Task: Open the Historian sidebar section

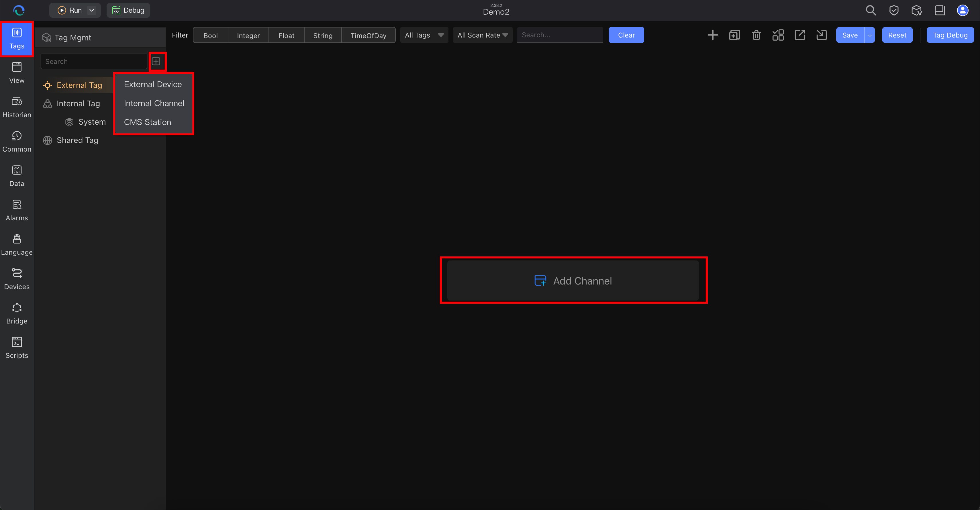Action: pos(17,108)
